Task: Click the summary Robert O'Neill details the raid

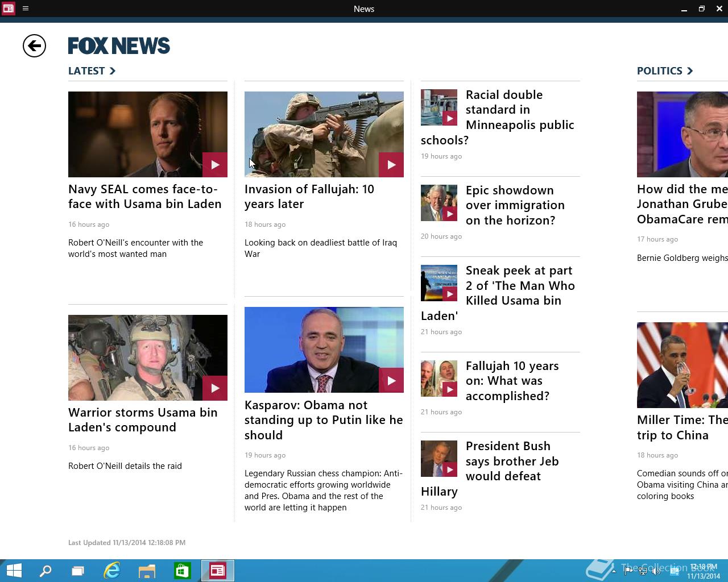Action: [x=125, y=466]
